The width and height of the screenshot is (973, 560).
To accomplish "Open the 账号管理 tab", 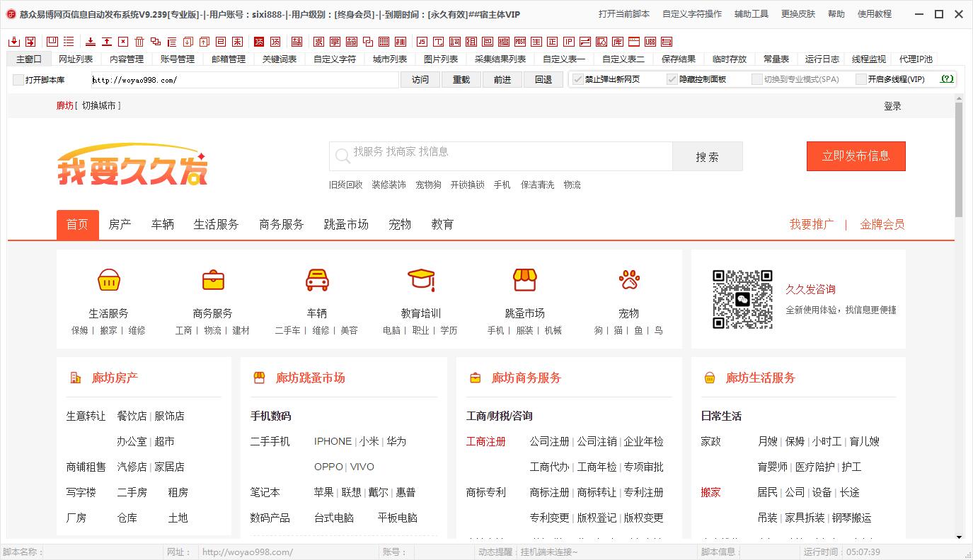I will (x=178, y=59).
